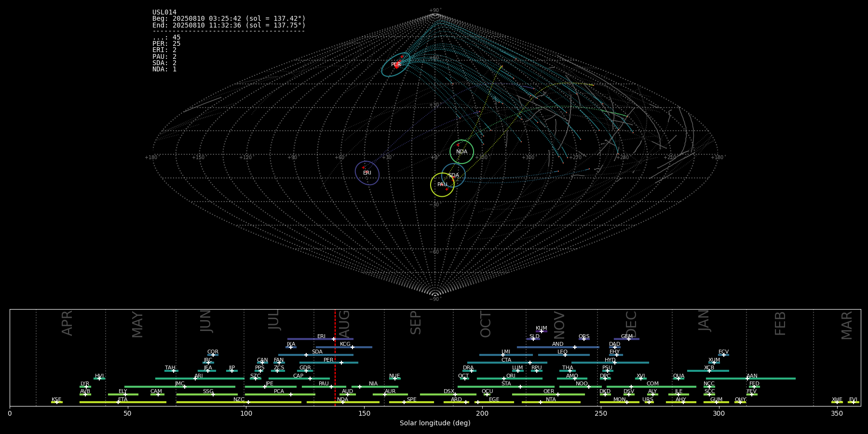Click the AND shower label in timeline

click(x=558, y=344)
